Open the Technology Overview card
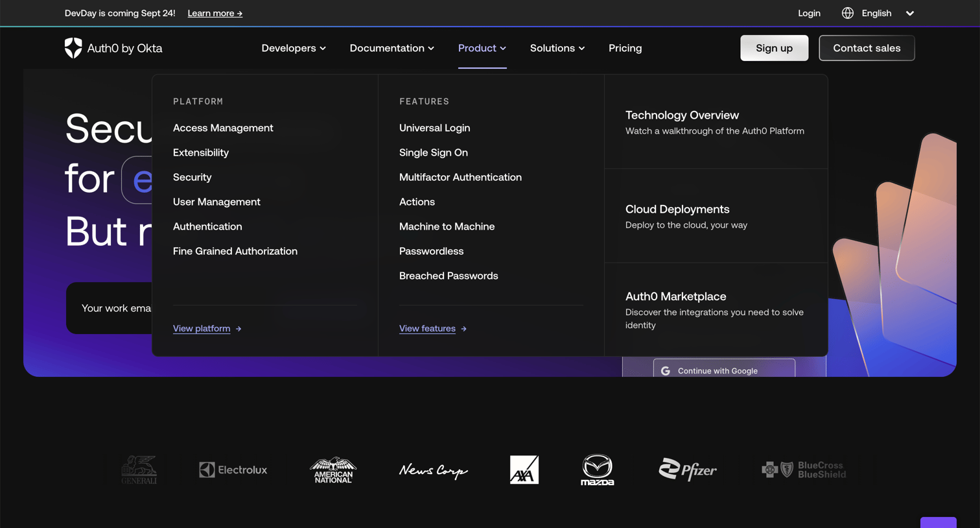Screen dimensions: 980x528 click(x=716, y=122)
